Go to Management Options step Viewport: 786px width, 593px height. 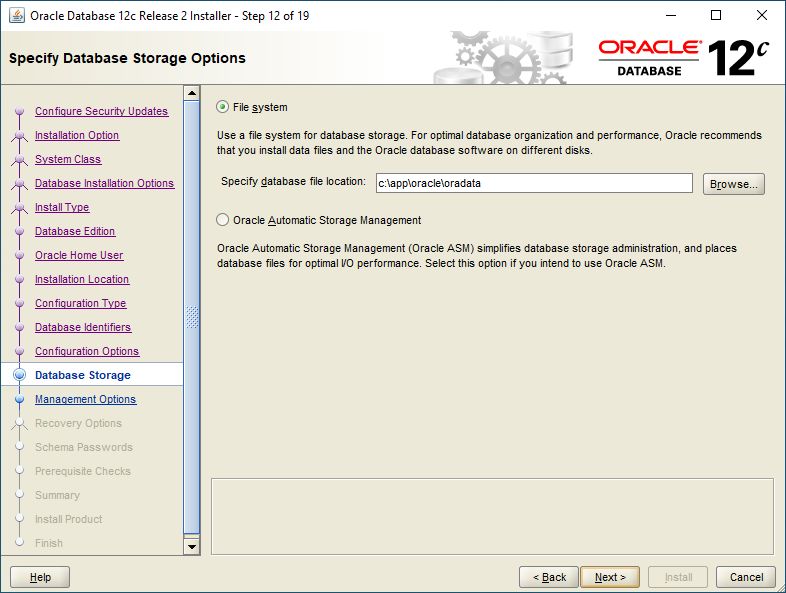coord(86,400)
